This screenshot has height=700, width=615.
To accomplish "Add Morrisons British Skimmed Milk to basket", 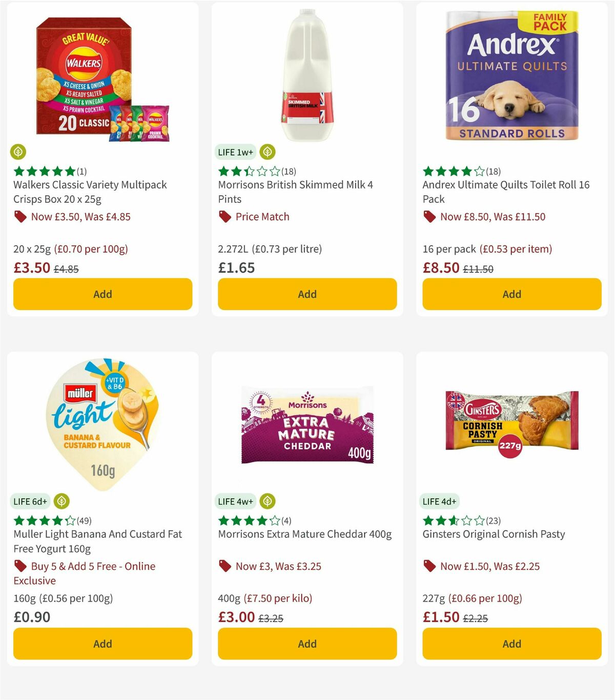I will (x=307, y=294).
